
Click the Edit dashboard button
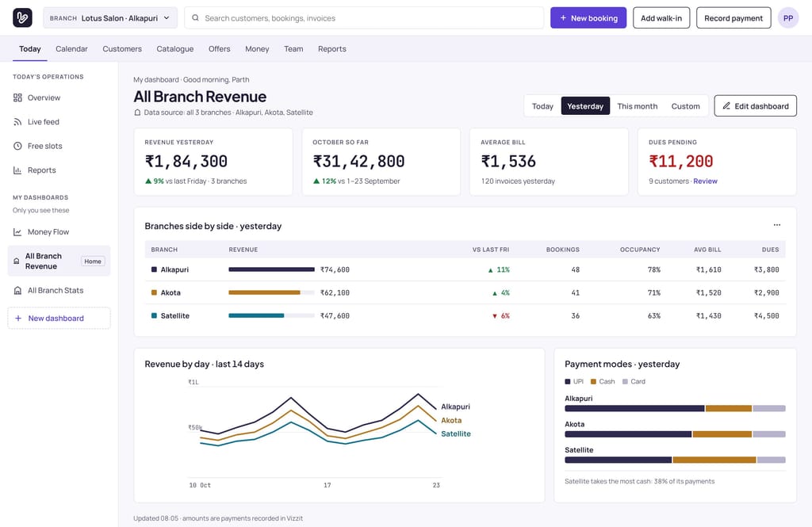coord(756,106)
